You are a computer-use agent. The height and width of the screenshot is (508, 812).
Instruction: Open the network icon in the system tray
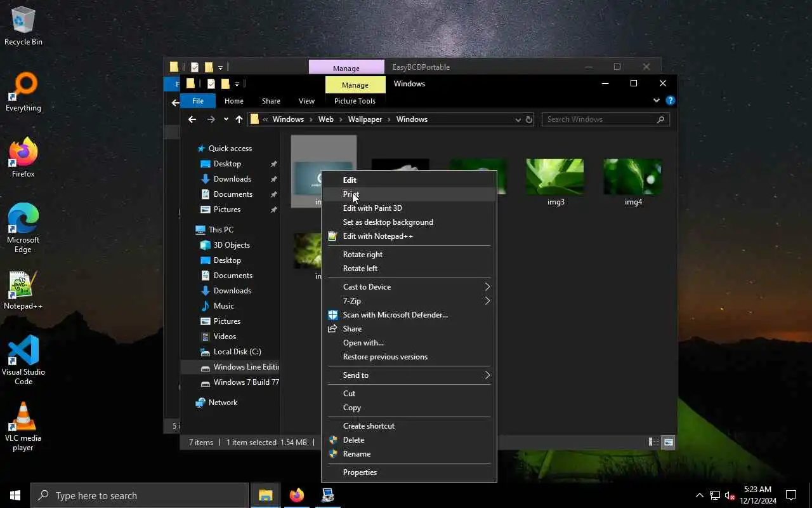[x=714, y=495]
